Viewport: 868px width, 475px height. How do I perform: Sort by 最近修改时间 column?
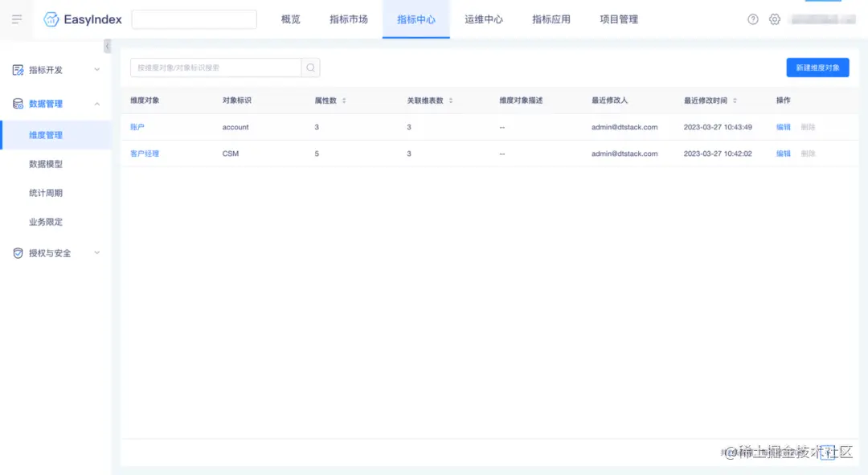pos(735,100)
